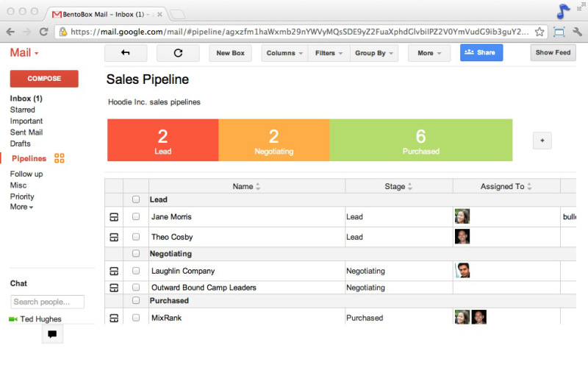Click the blue Share button

[x=481, y=52]
